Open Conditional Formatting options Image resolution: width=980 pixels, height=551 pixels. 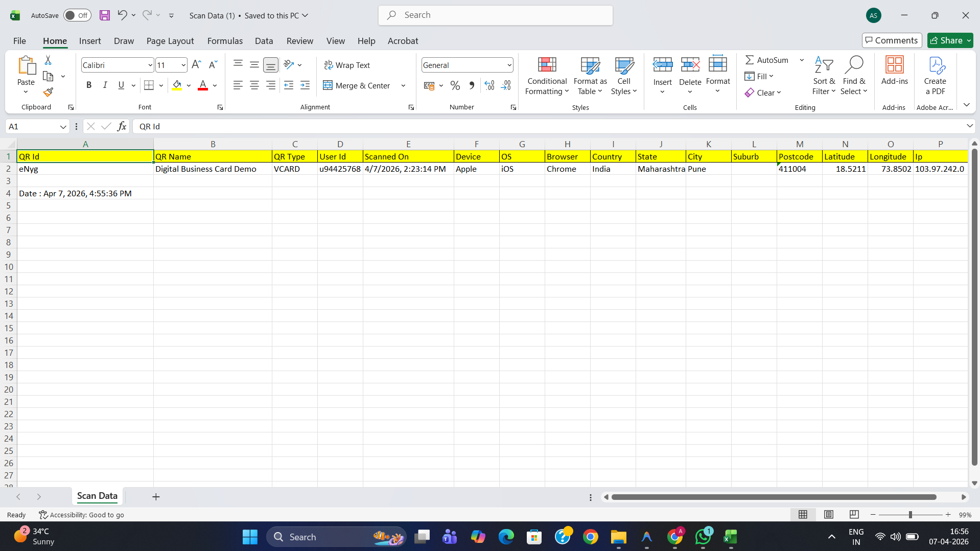[546, 76]
